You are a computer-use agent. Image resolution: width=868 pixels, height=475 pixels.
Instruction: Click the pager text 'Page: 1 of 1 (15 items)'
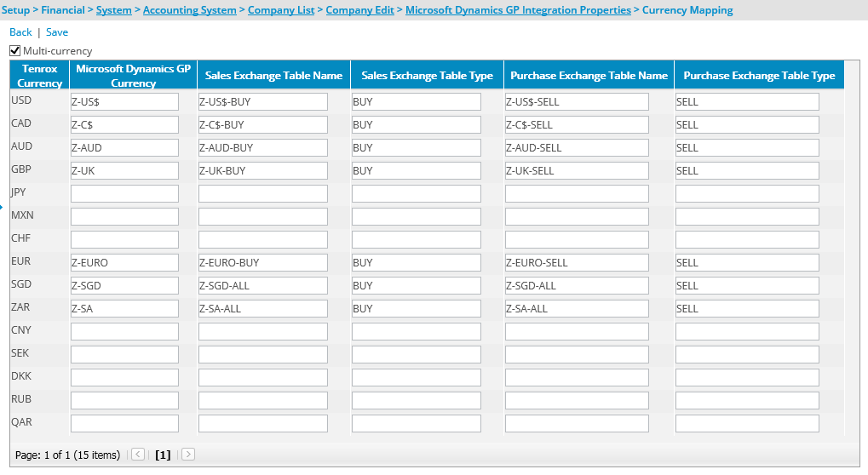pyautogui.click(x=67, y=455)
